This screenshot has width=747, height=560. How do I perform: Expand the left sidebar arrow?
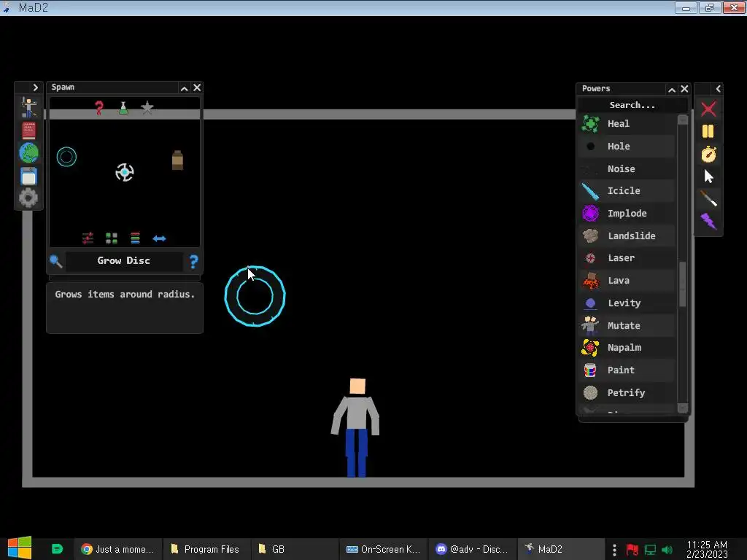35,87
